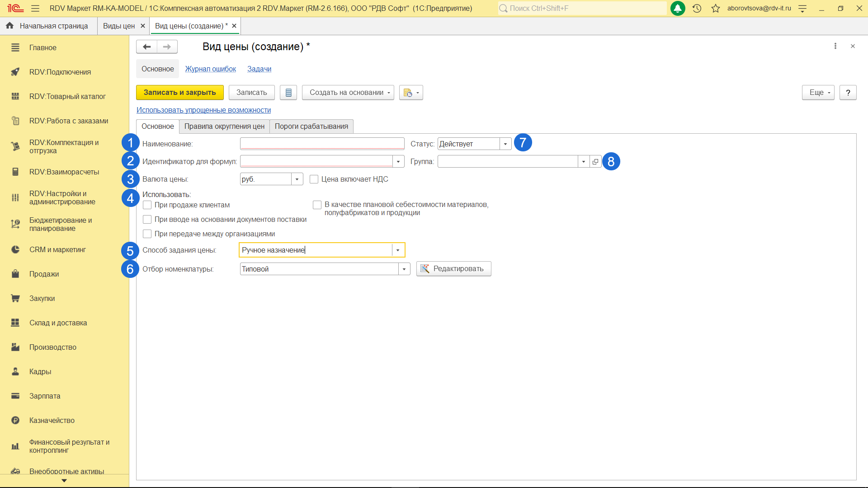The width and height of the screenshot is (868, 488).
Task: Check При продаже клиентам option
Action: 147,205
